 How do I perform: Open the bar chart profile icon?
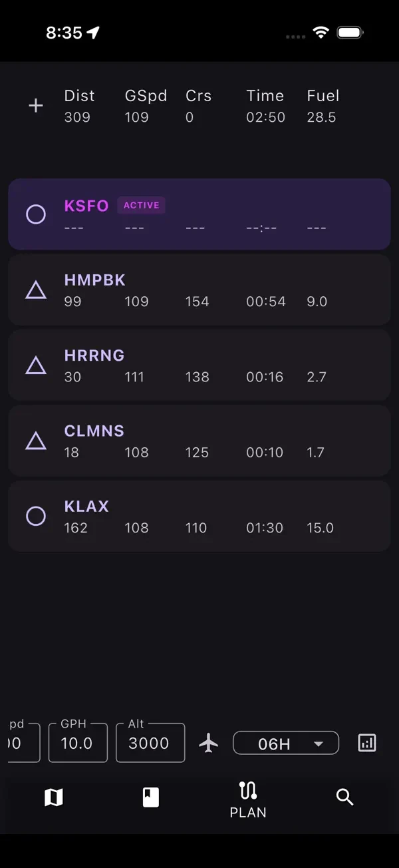[367, 743]
